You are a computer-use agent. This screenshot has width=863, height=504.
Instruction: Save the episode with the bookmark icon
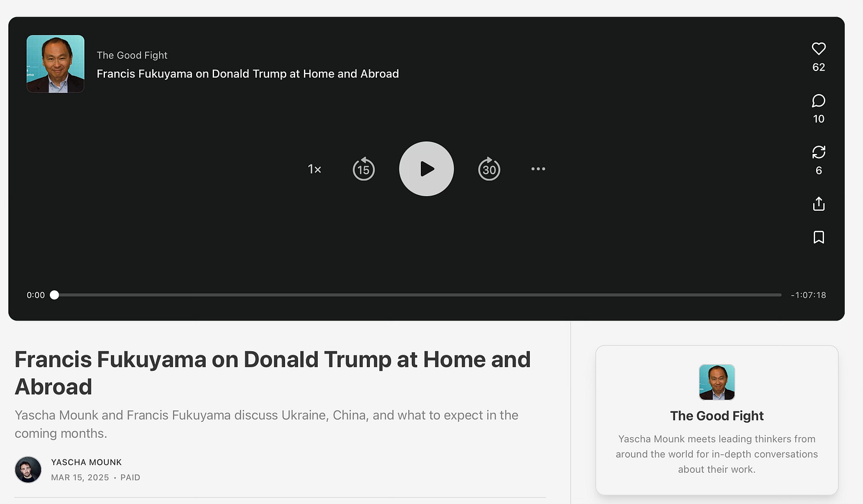pyautogui.click(x=819, y=237)
